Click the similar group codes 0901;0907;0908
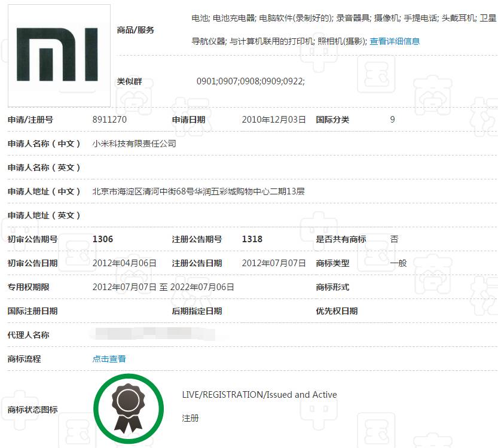Viewport: 498px width, 448px height. coord(250,81)
